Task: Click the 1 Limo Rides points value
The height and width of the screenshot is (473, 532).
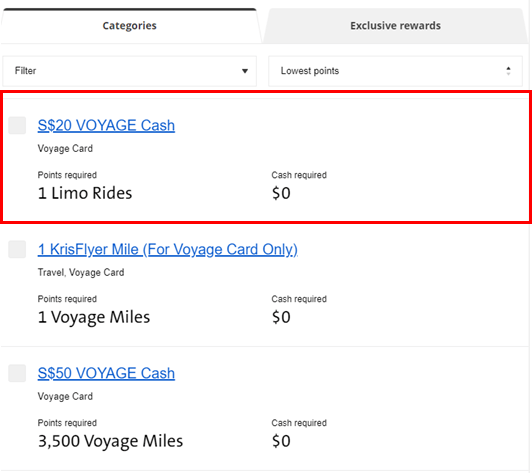Action: point(85,193)
